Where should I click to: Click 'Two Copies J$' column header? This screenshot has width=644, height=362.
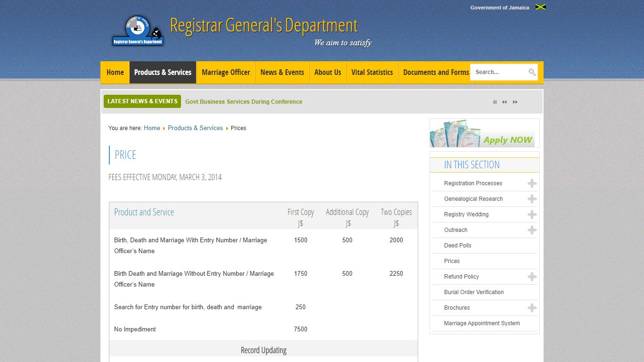(396, 217)
